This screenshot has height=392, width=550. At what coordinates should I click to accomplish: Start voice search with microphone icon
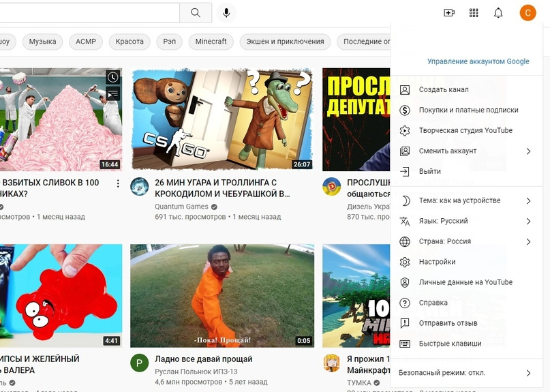pyautogui.click(x=226, y=13)
